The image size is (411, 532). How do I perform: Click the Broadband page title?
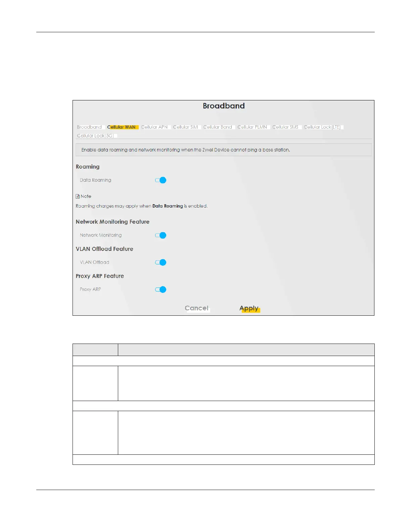[224, 106]
